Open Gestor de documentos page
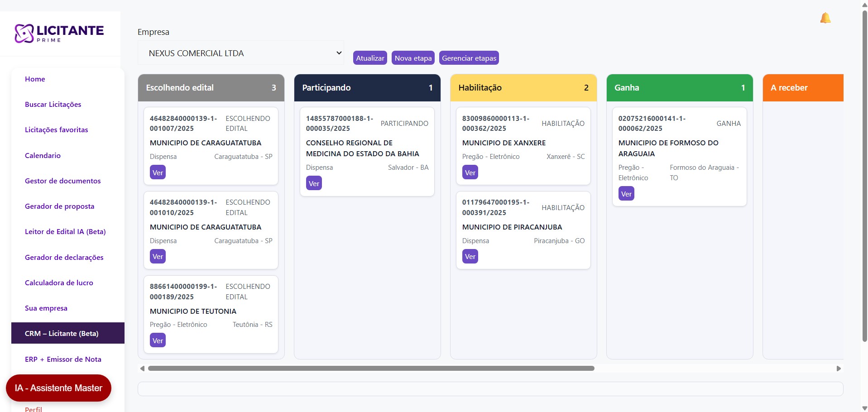The image size is (868, 412). tap(62, 181)
